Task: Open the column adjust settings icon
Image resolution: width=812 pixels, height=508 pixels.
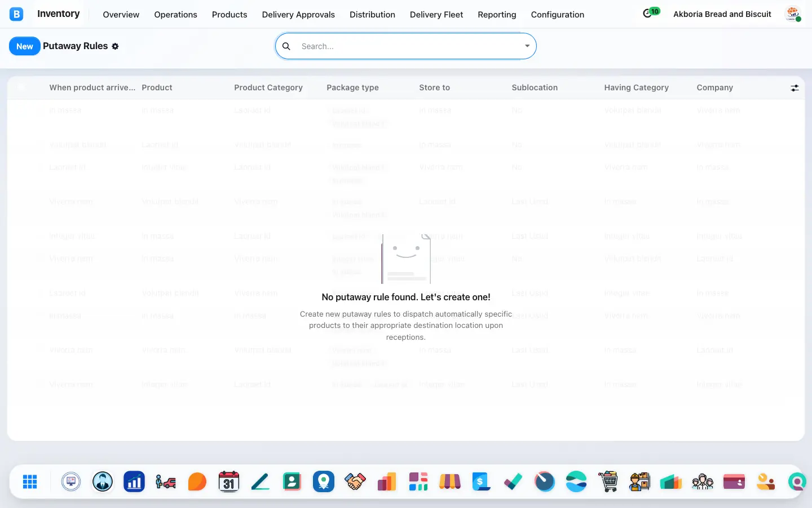Action: coord(795,87)
